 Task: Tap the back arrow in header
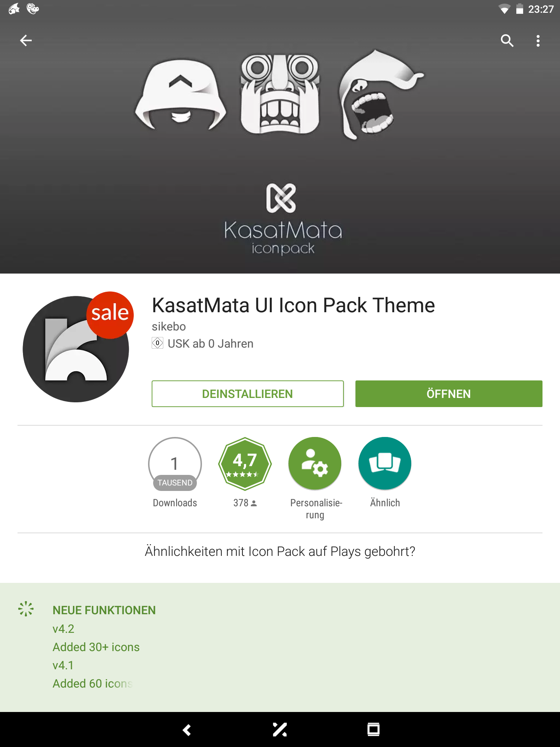(x=26, y=40)
